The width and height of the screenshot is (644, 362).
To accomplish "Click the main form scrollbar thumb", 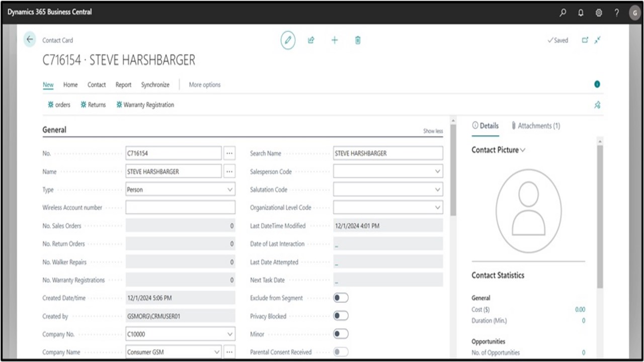I will point(453,170).
